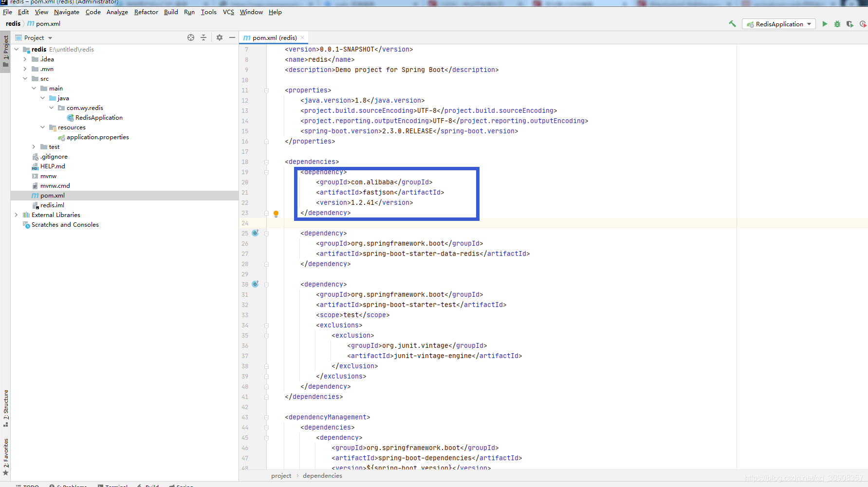Open the Help menu
This screenshot has width=868, height=487.
[275, 12]
